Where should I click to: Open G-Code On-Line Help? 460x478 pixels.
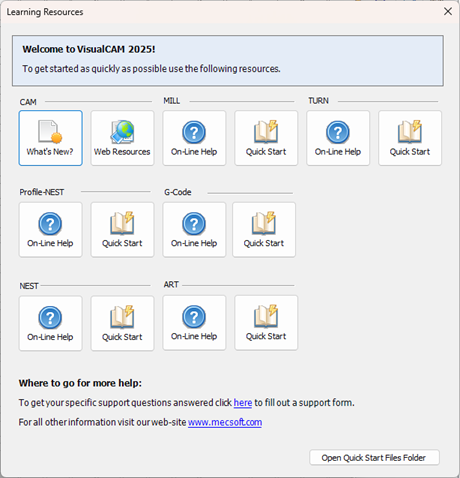[x=194, y=230]
